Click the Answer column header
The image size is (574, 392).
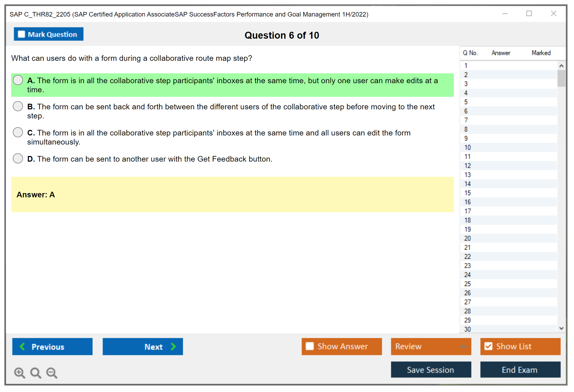click(501, 53)
